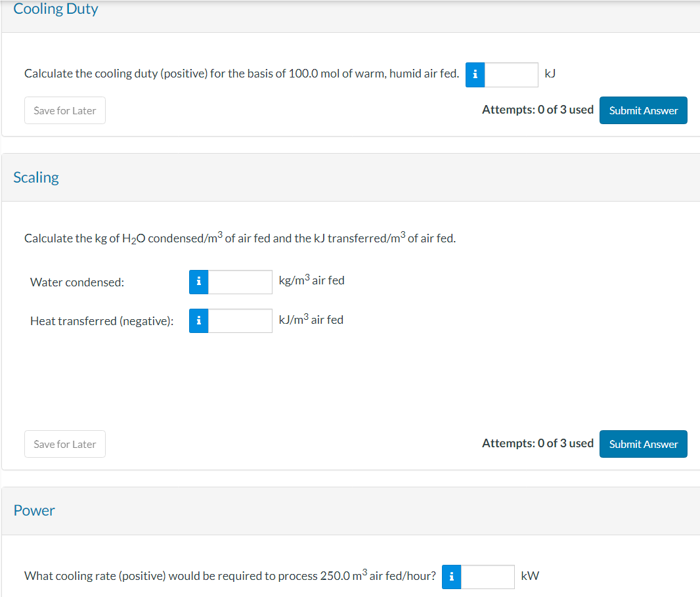
Task: Submit Answer for the Scaling question
Action: click(643, 444)
